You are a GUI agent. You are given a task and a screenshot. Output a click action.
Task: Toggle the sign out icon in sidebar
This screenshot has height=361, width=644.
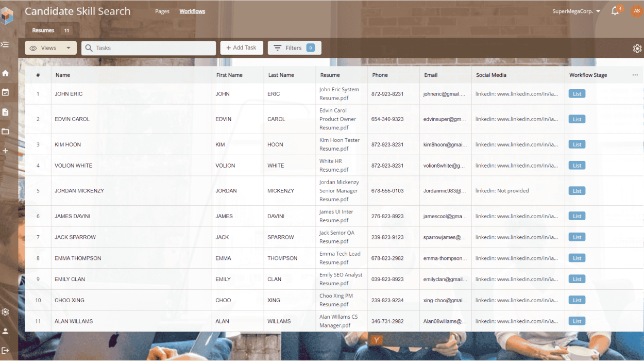coord(5,349)
